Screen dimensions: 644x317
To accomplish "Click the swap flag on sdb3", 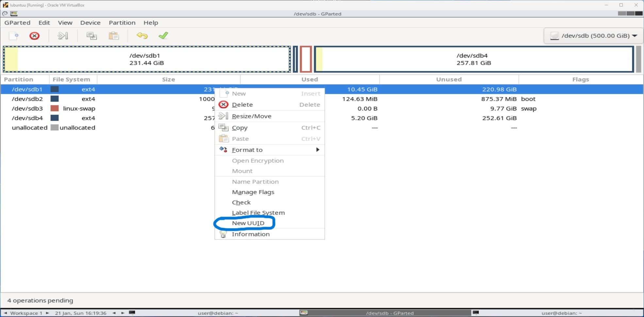I will (x=529, y=108).
